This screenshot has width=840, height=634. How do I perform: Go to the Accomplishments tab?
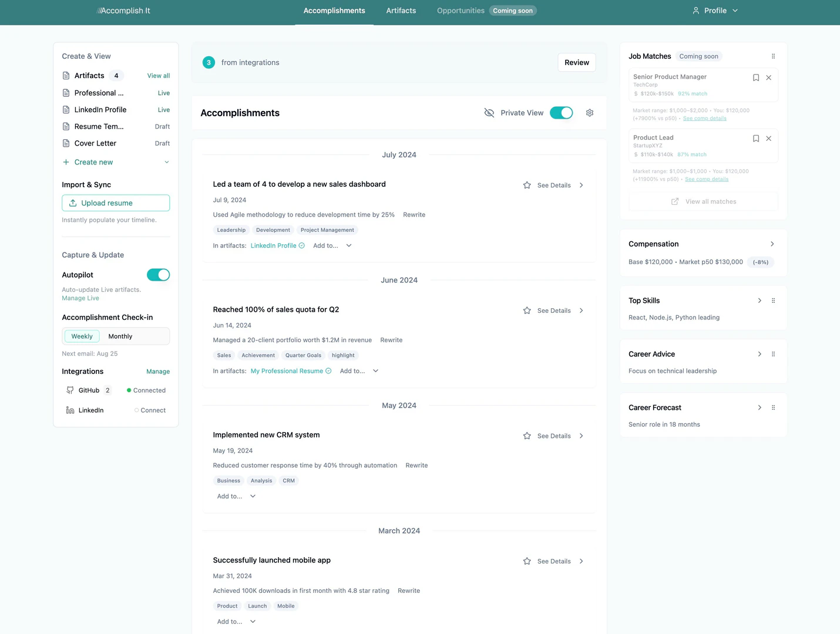point(334,11)
